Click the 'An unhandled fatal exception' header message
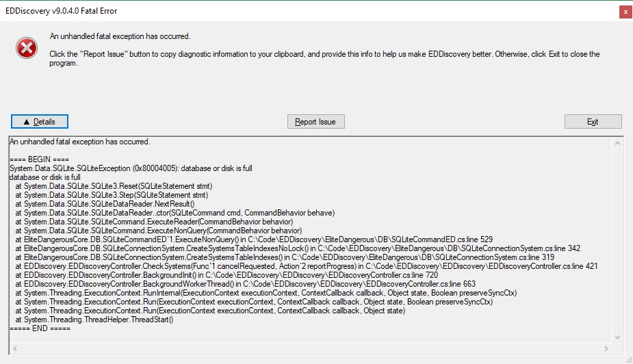Screen dimensions: 633x364 tap(120, 36)
